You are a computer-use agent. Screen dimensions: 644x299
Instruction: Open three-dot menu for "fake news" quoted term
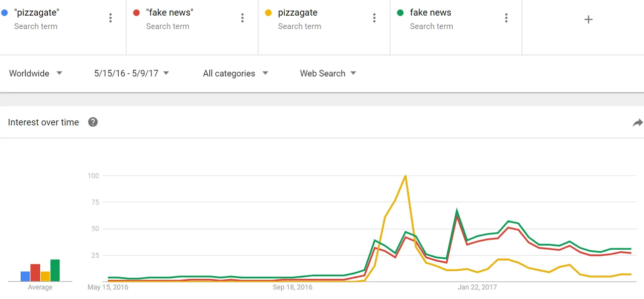point(243,19)
